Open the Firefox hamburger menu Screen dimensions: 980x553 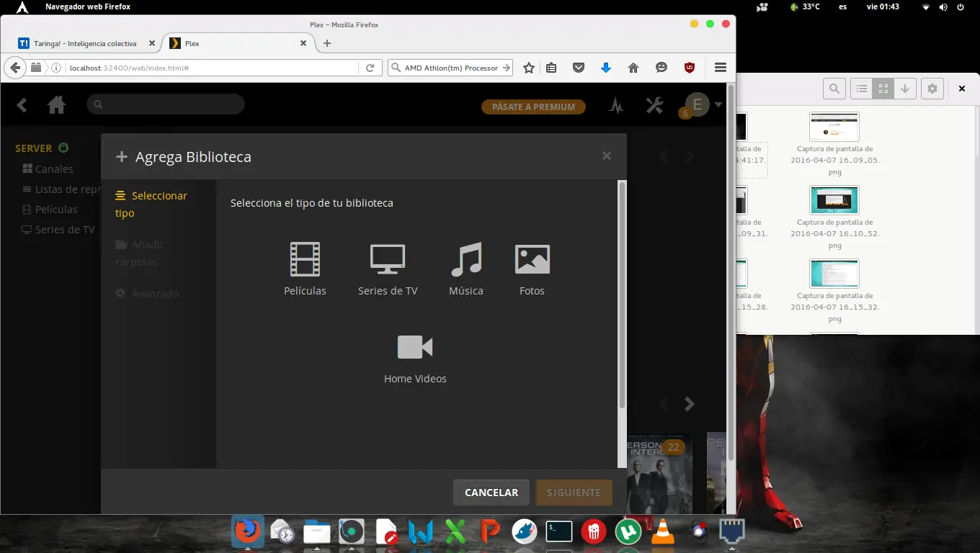[x=721, y=68]
